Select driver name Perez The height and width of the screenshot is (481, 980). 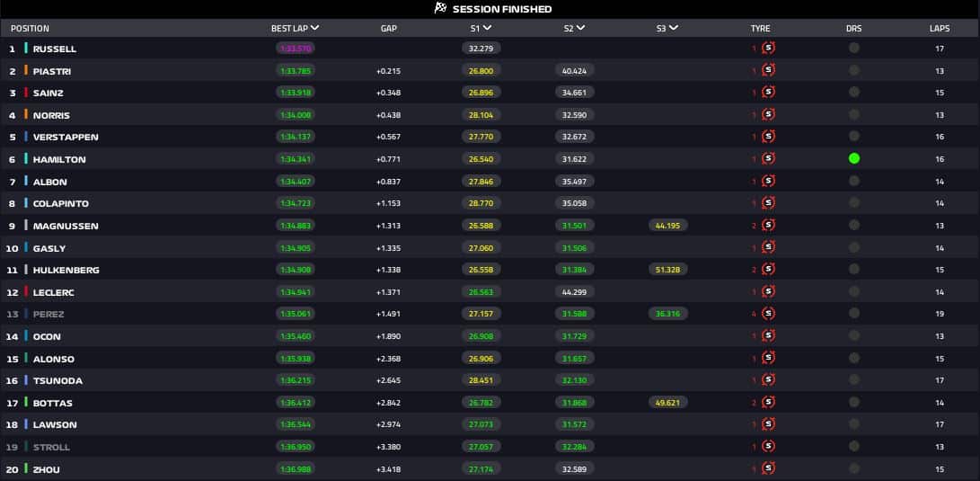coord(49,314)
